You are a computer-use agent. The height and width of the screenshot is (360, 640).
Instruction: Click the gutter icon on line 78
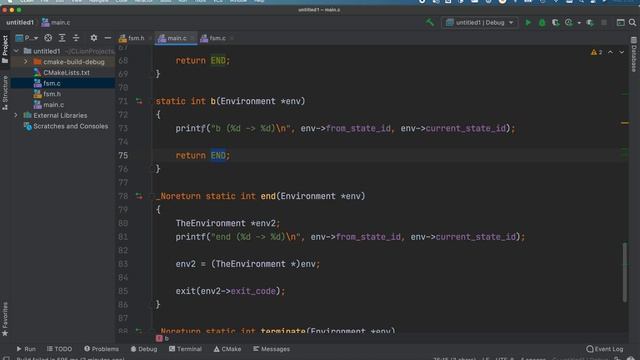pos(139,196)
